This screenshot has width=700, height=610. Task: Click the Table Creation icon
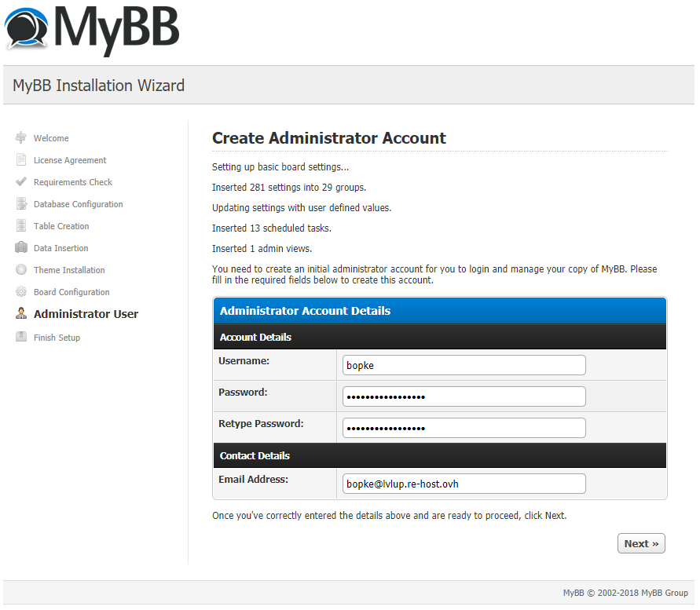[21, 226]
